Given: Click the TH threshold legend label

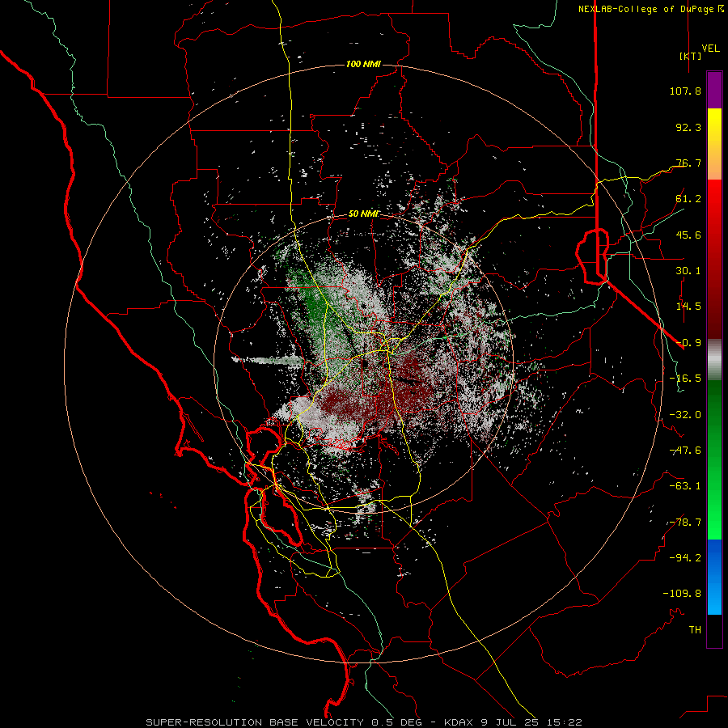Looking at the screenshot, I should (x=695, y=630).
